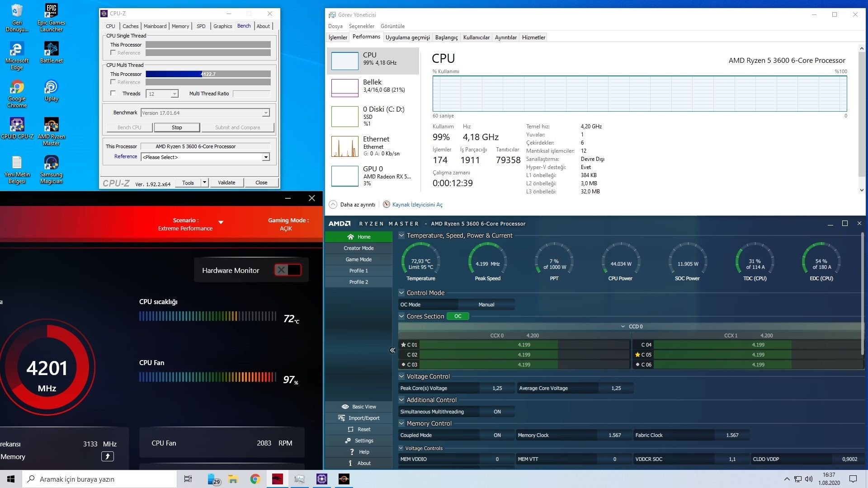Screen dimensions: 868x488
Task: Click the Reset icon in Ryzen Master
Action: (x=350, y=429)
